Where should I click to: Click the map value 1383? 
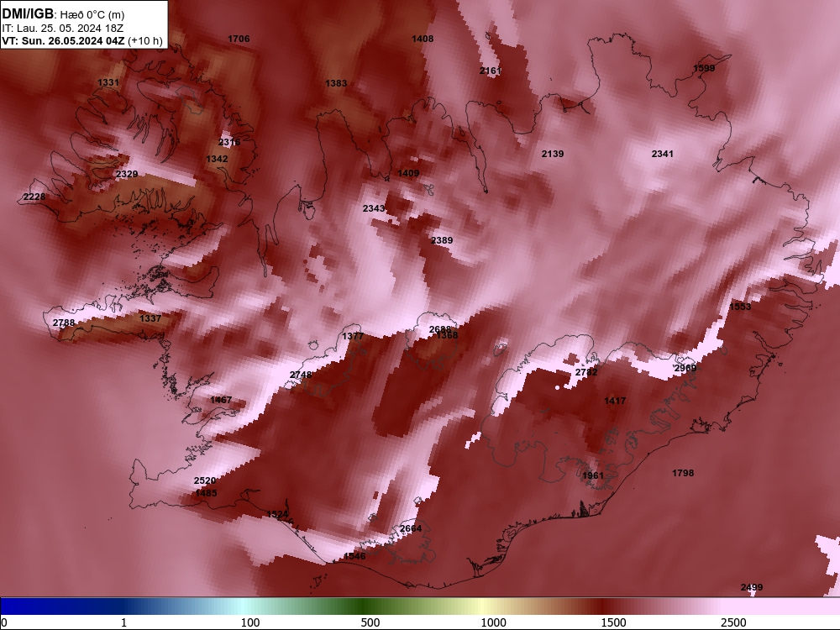coord(336,83)
